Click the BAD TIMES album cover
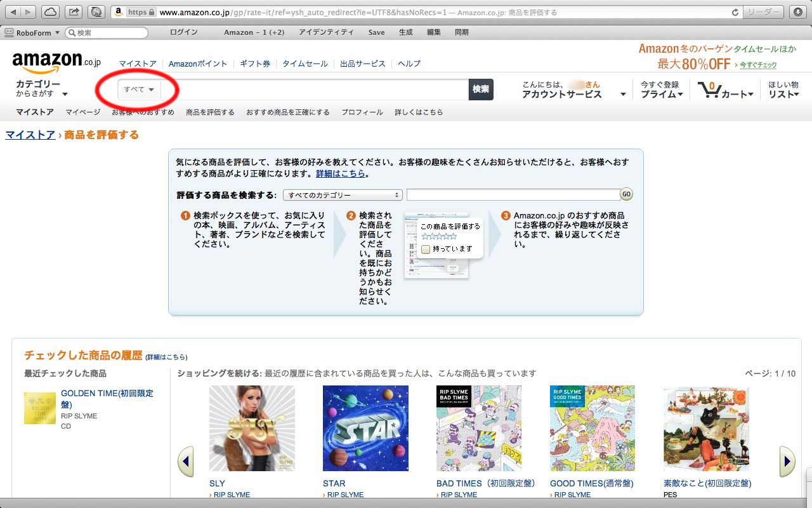The height and width of the screenshot is (508, 812). pyautogui.click(x=479, y=428)
